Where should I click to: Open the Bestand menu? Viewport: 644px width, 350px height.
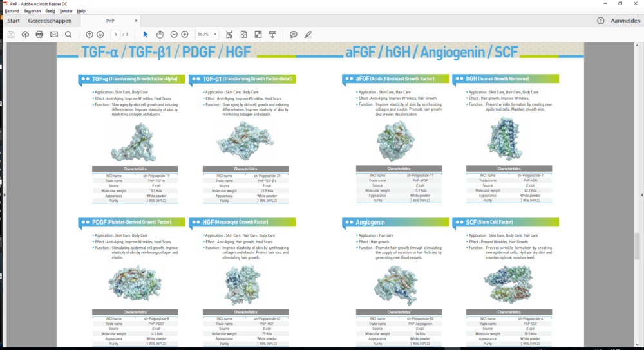[12, 11]
